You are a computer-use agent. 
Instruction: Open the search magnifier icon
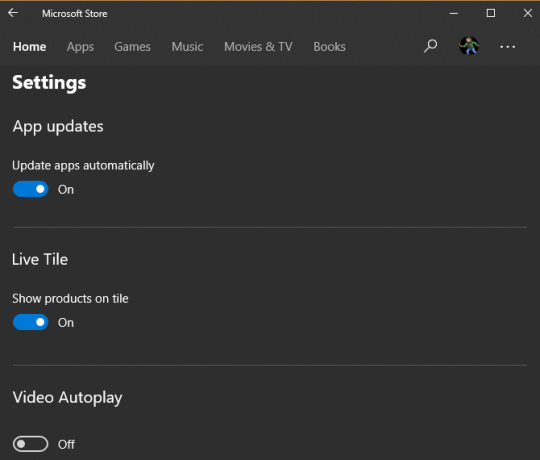(430, 46)
